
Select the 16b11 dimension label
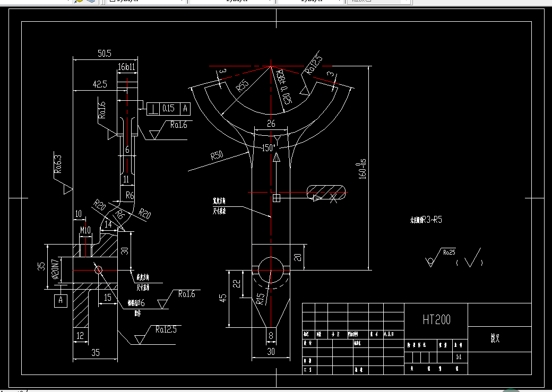click(126, 67)
